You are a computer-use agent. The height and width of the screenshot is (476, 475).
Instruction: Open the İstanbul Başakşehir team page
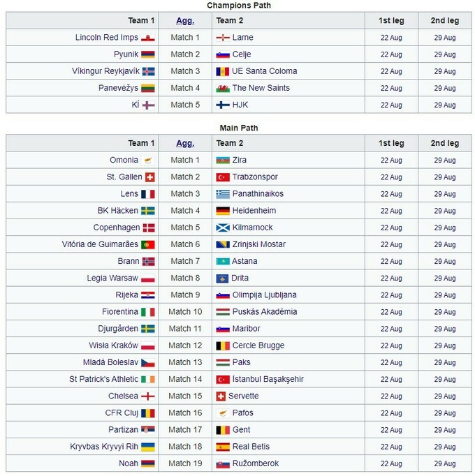tap(268, 379)
